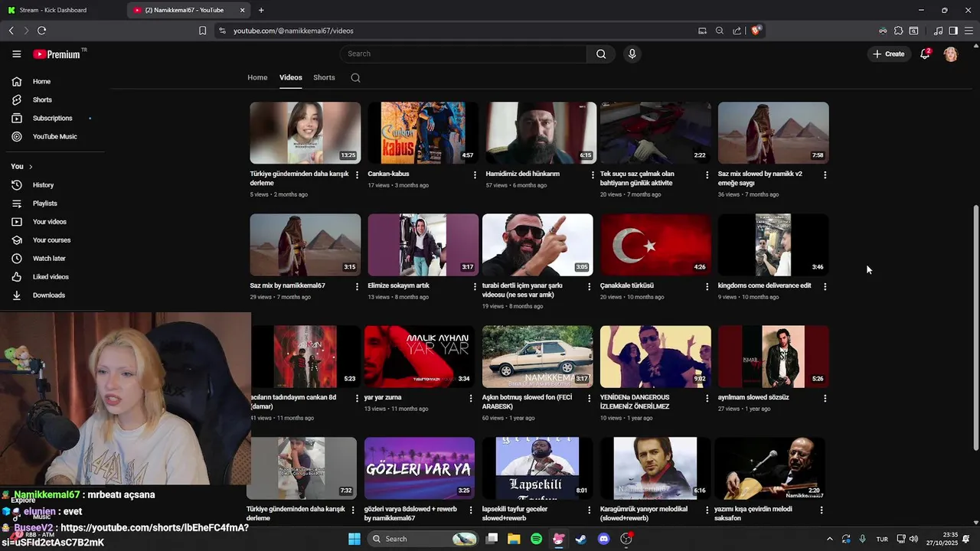Click the page vertical scrollbar thumb

pyautogui.click(x=975, y=328)
